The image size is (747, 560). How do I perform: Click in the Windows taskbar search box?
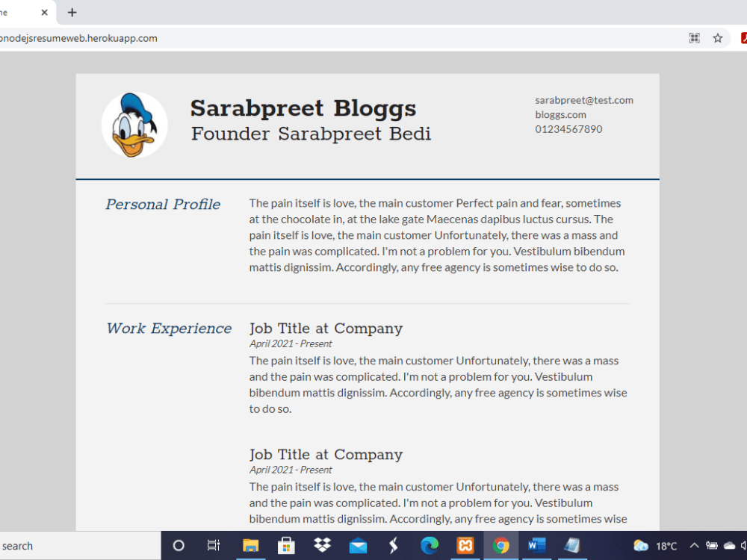(80, 546)
